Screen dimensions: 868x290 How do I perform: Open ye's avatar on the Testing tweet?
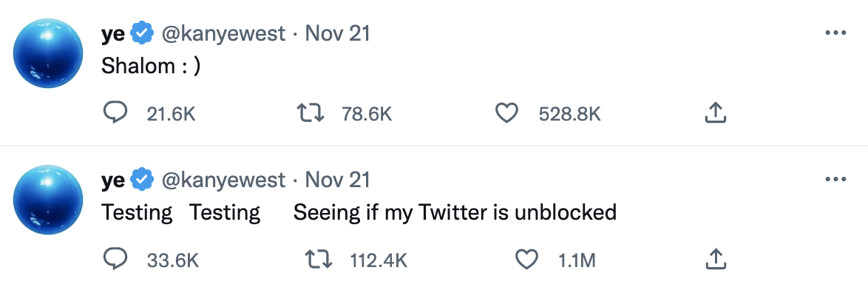coord(47,199)
